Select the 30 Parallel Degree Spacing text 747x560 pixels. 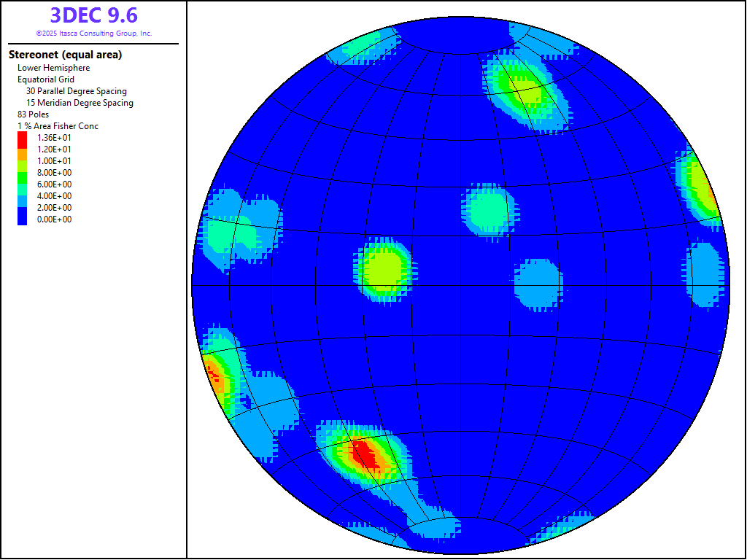pos(77,91)
